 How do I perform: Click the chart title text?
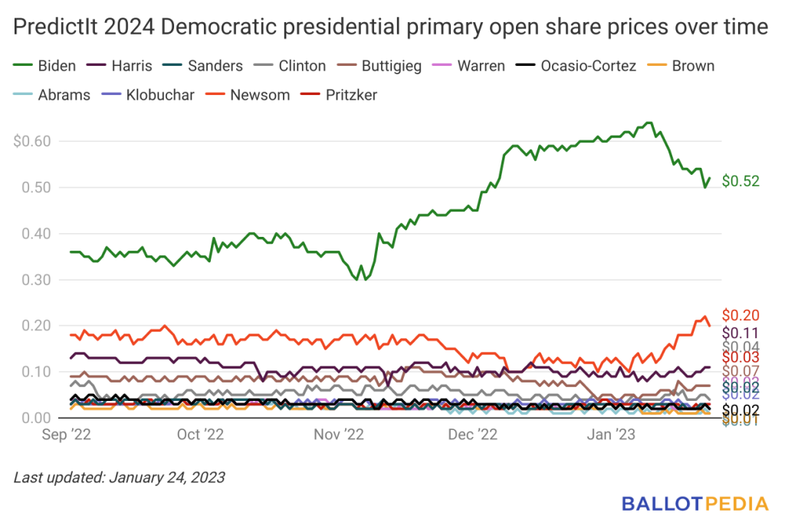(x=390, y=27)
